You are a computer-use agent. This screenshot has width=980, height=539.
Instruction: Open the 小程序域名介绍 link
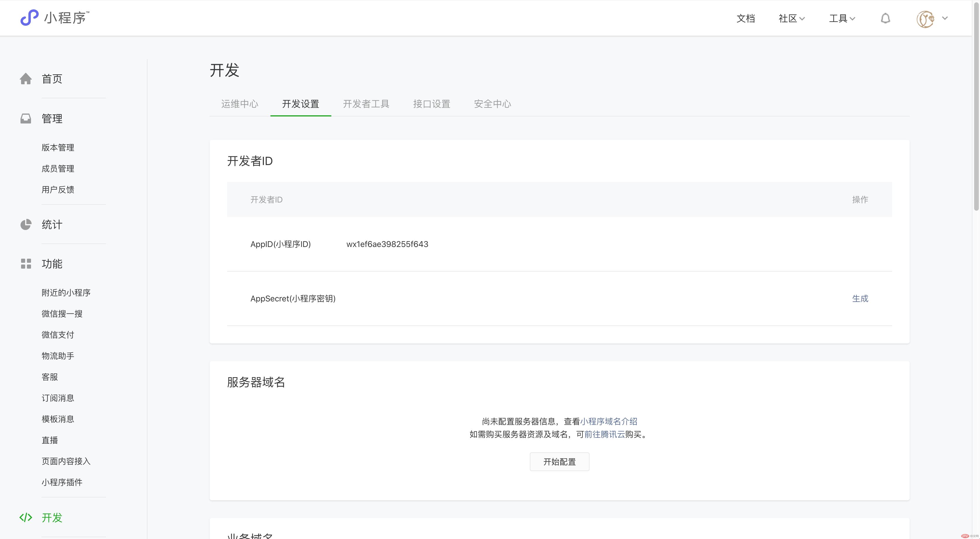click(609, 421)
